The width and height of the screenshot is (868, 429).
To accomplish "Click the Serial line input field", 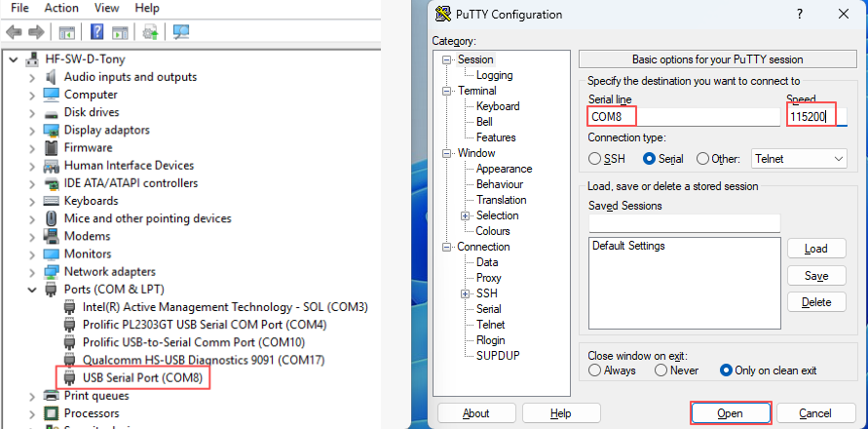I will pos(682,116).
